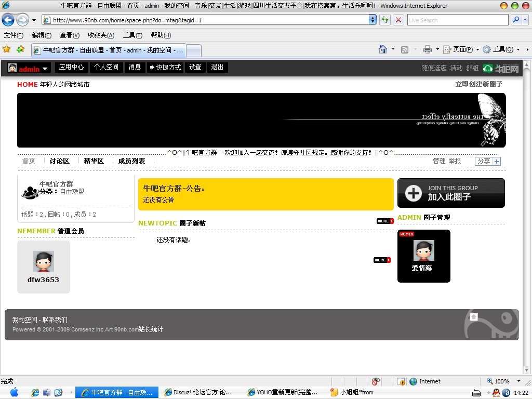Click the 随便逛逛 header link
The height and width of the screenshot is (399, 532).
434,68
